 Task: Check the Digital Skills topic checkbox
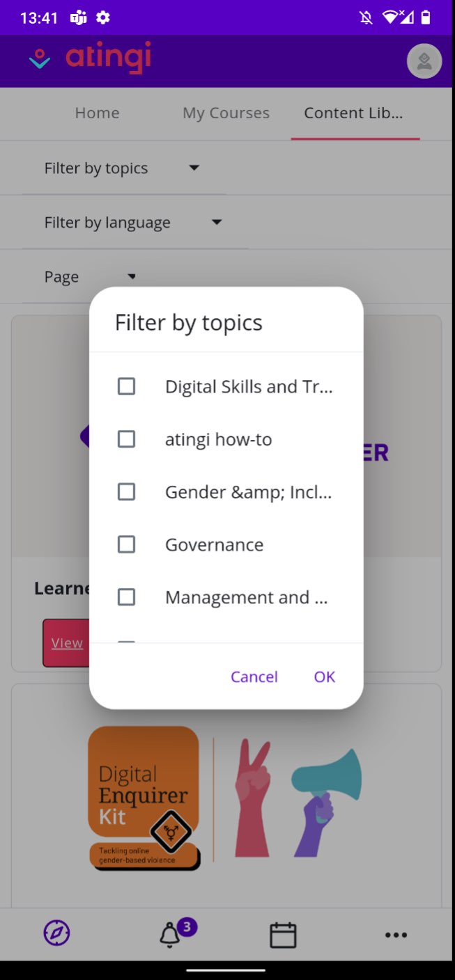pos(126,386)
